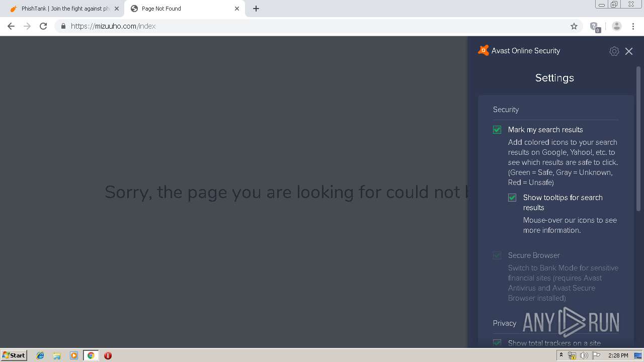Screen dimensions: 644x362
Task: Click the clock showing 2:28 PM
Action: click(618, 355)
